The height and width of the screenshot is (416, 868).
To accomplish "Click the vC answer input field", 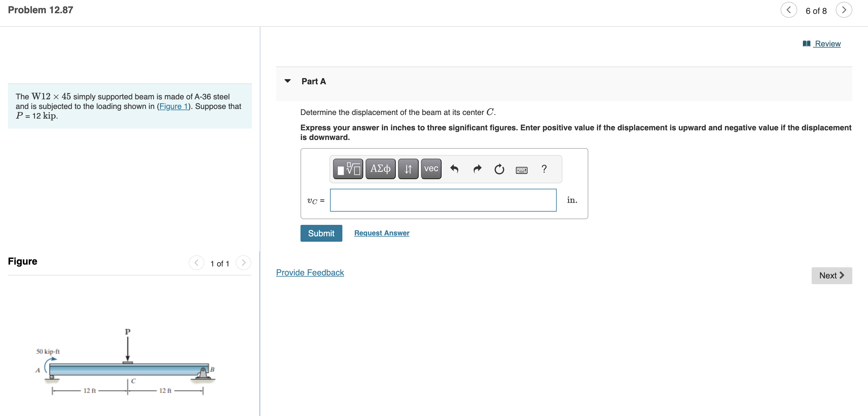I will point(443,200).
